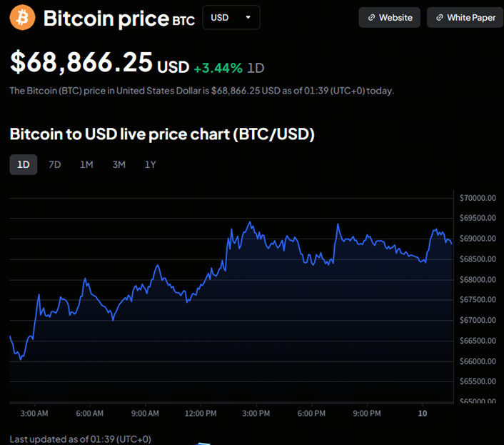Switch chart to 1M range
504x445 pixels.
(x=86, y=164)
